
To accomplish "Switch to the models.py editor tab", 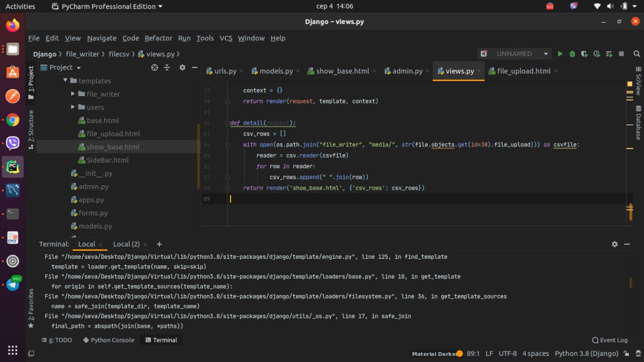I will click(276, 71).
